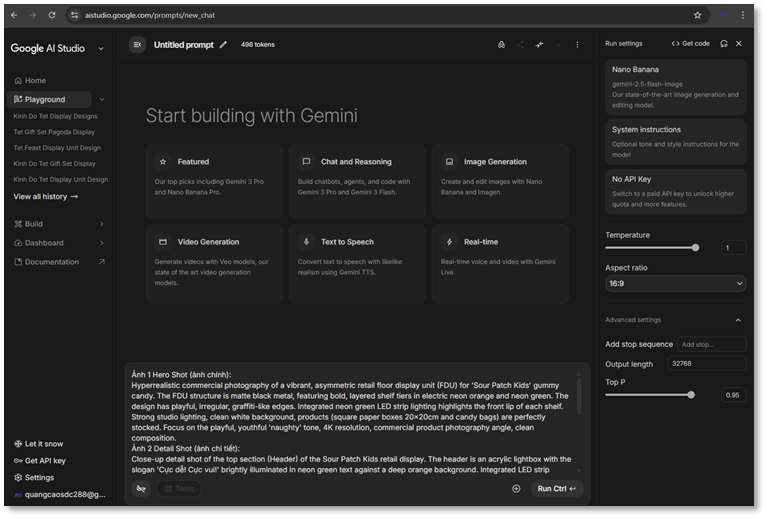Toggle the crossed-out link icon in prompt box
The width and height of the screenshot is (767, 519).
[x=141, y=489]
